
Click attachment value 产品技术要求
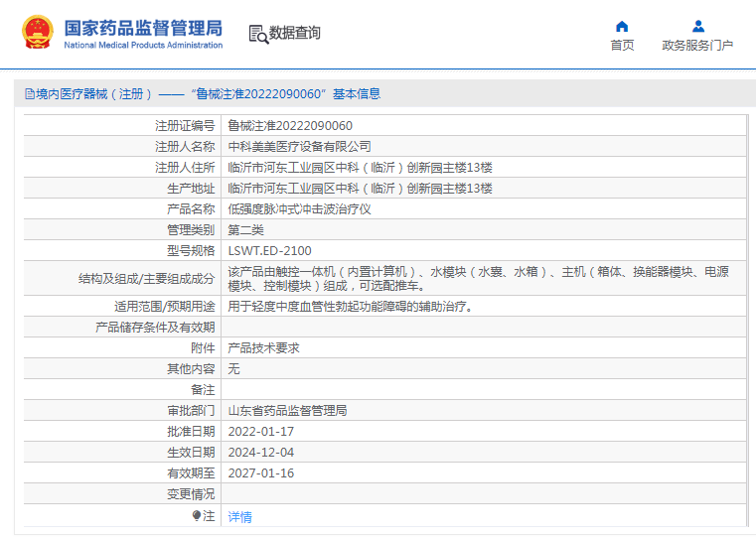(x=263, y=348)
